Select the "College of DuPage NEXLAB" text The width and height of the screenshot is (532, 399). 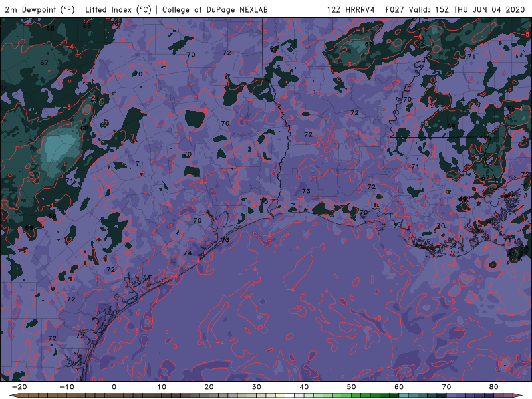pyautogui.click(x=215, y=9)
